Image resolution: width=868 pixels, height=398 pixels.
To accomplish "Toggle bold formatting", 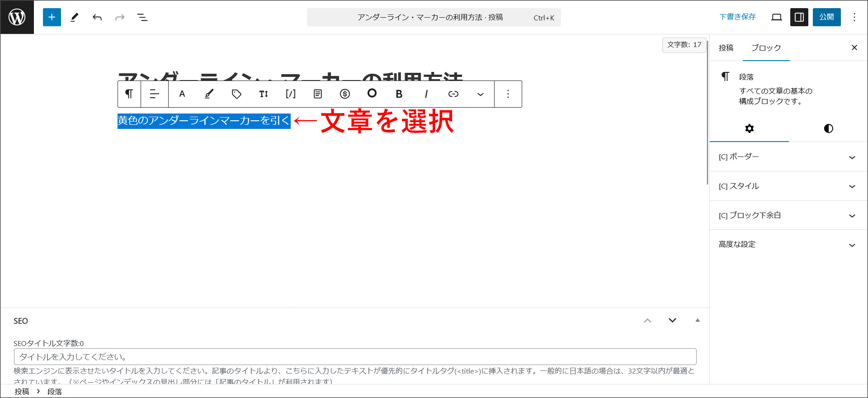I will 399,94.
